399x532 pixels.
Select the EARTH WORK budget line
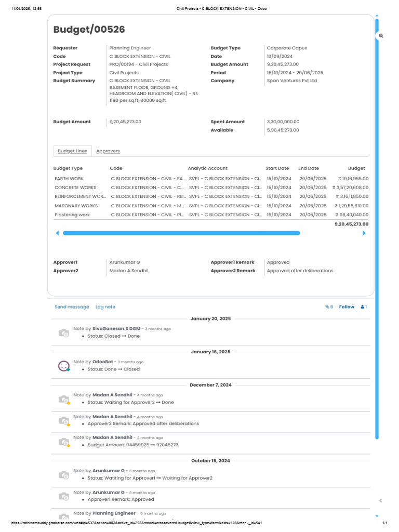211,179
